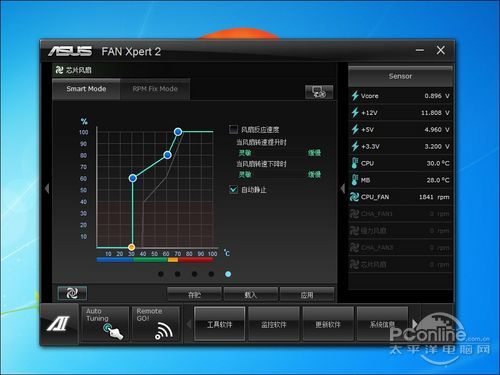This screenshot has width=500, height=375.
Task: Switch to the Smart Mode tab
Action: click(86, 89)
